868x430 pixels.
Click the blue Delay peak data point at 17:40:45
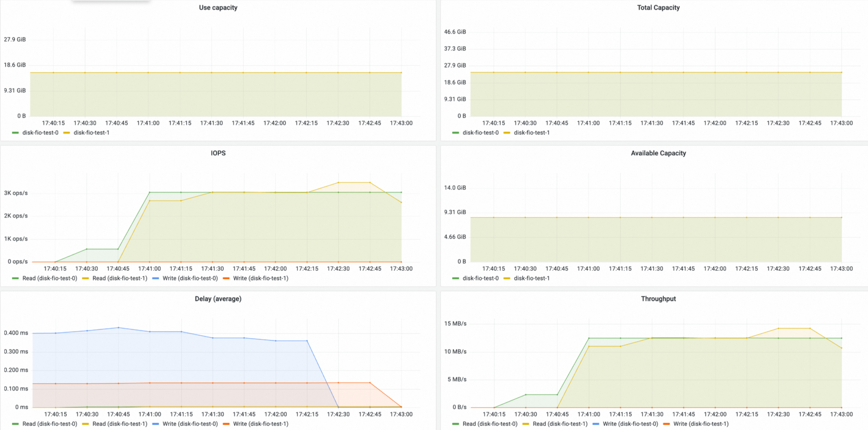118,327
